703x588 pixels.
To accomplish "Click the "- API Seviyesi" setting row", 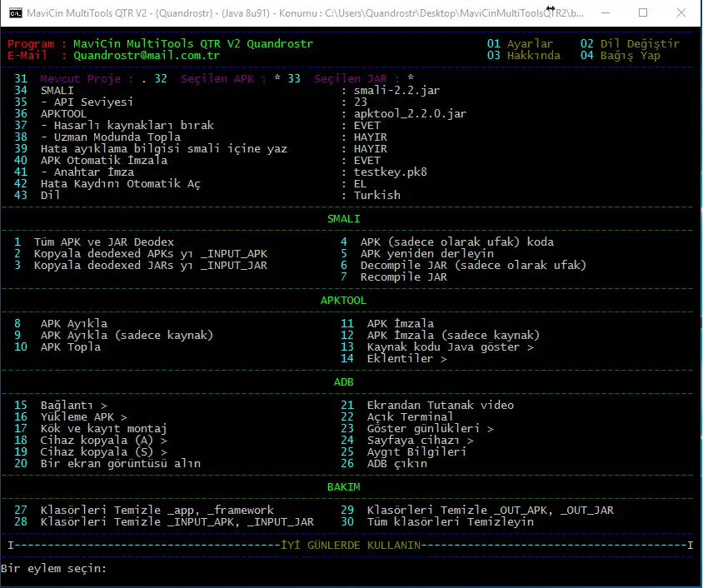I will click(x=87, y=102).
